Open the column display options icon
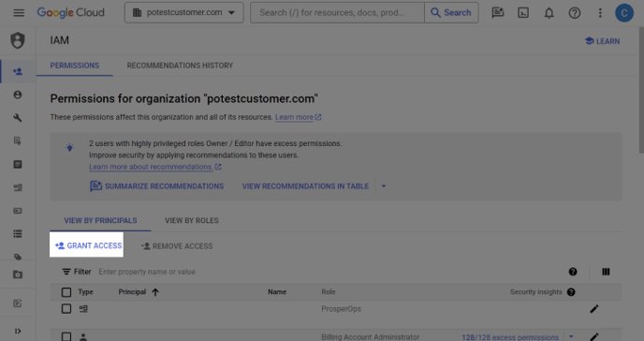Screen dimensions: 644x341 pyautogui.click(x=606, y=272)
